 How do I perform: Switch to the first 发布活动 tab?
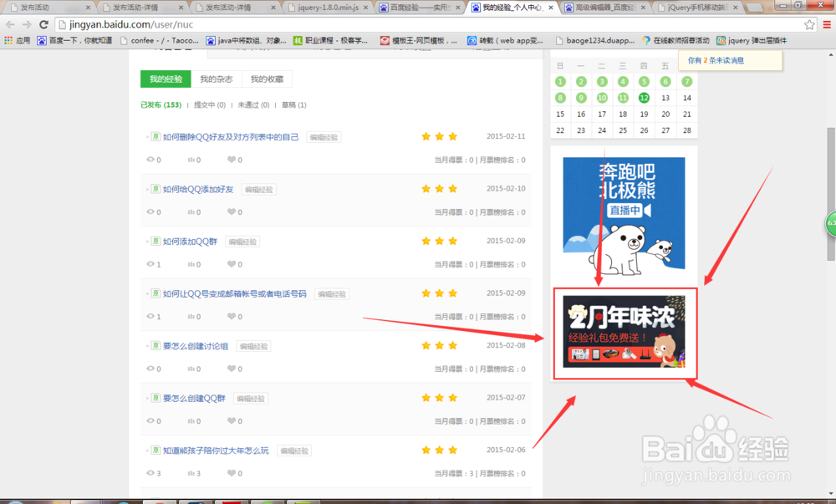(49, 8)
